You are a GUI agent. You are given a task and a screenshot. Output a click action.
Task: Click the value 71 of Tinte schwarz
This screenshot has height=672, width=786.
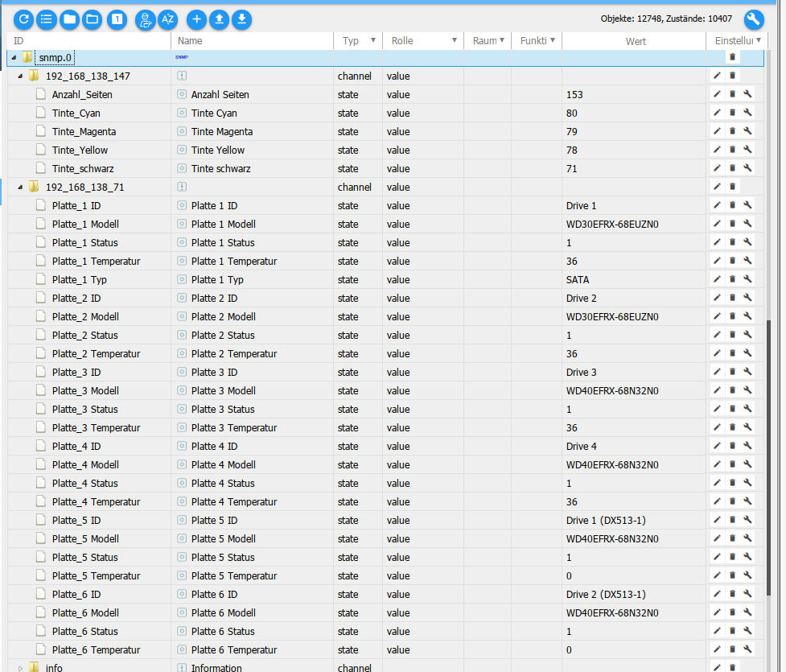(571, 168)
